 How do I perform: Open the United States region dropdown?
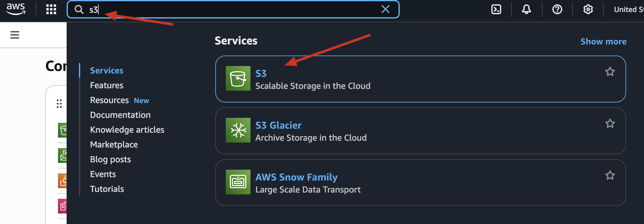pyautogui.click(x=629, y=10)
